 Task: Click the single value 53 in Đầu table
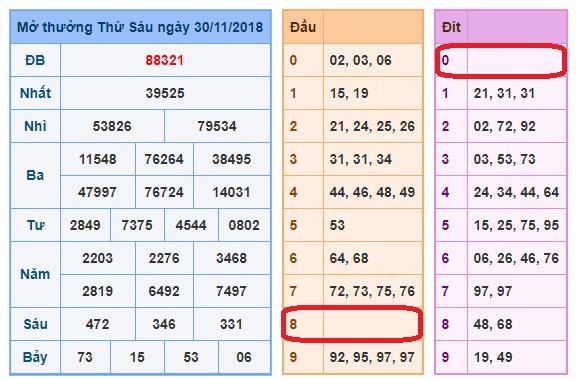click(337, 225)
